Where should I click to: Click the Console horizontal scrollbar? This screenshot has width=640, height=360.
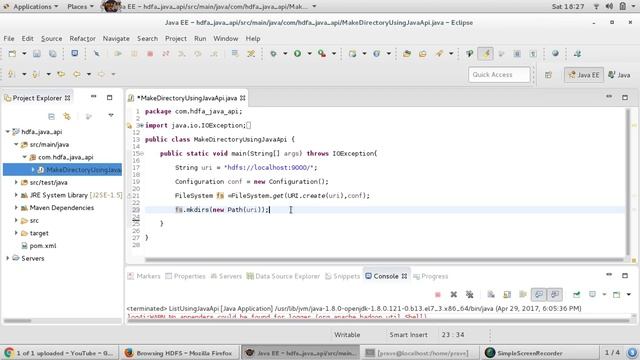(x=378, y=321)
